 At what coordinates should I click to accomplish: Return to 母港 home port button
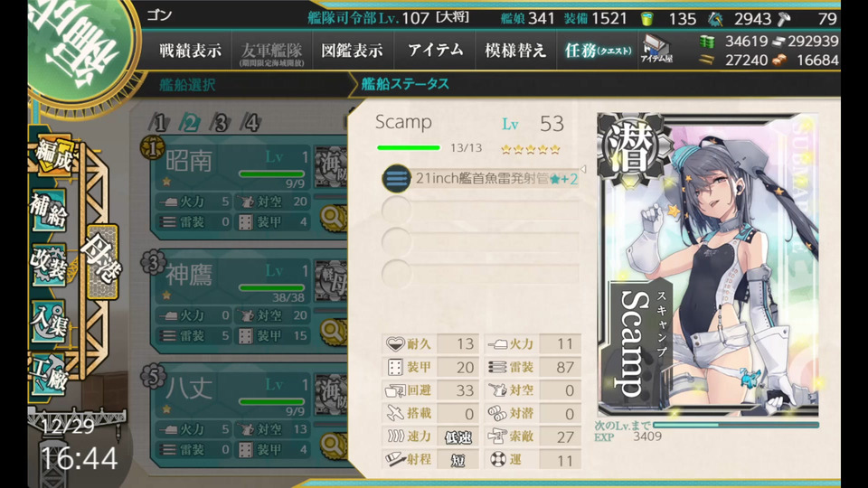click(102, 261)
